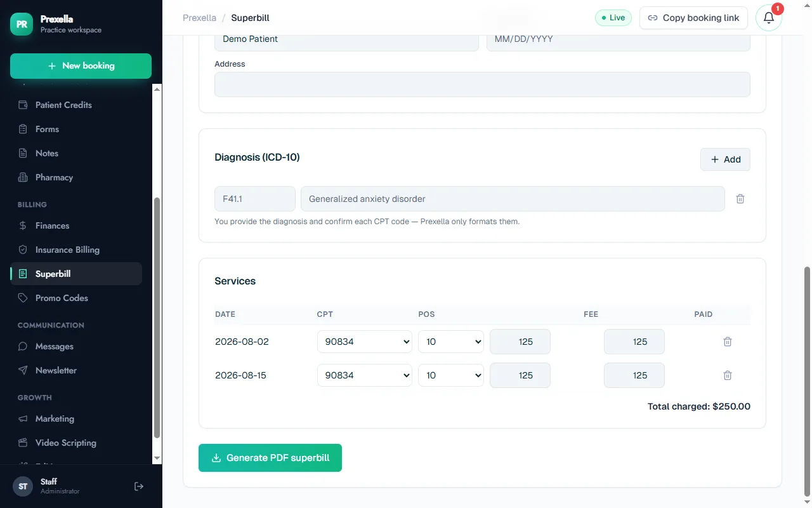Viewport: 812px width, 508px height.
Task: Click the Newsletter paper plane icon
Action: pos(23,370)
